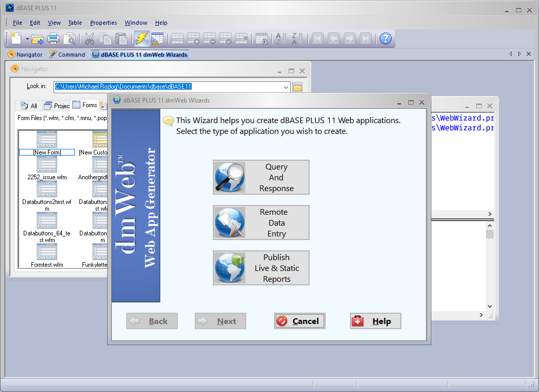Click the table rows view toolbar icon
The image size is (539, 392).
[177, 39]
